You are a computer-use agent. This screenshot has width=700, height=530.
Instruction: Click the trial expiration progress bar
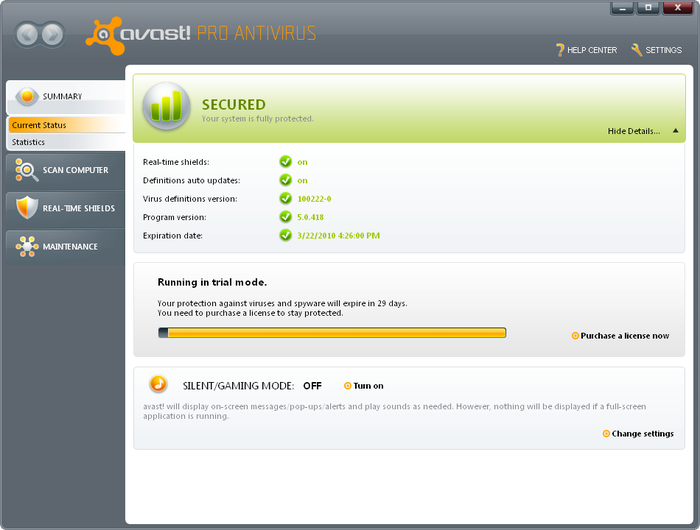coord(332,333)
